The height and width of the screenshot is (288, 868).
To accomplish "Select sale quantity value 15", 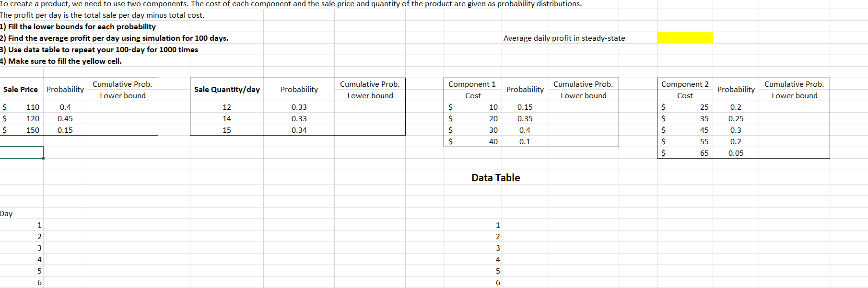I will pos(227,130).
